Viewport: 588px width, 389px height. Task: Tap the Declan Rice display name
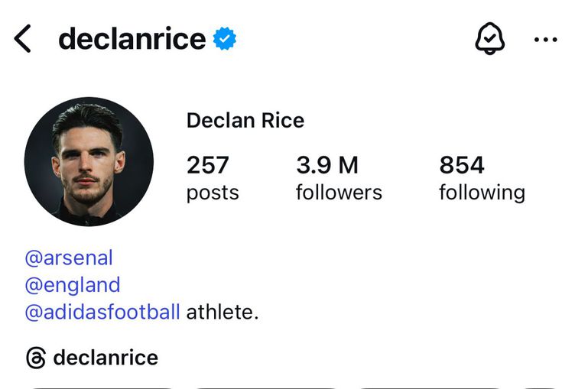(x=245, y=121)
